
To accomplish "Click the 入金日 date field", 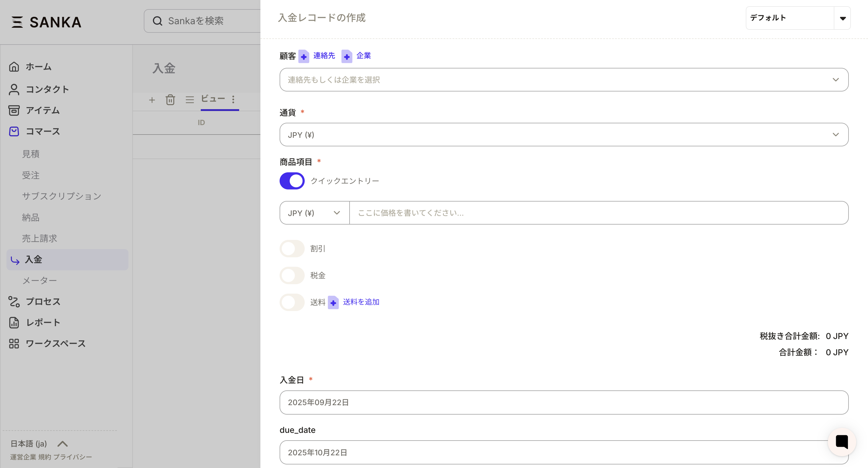I will pos(563,402).
